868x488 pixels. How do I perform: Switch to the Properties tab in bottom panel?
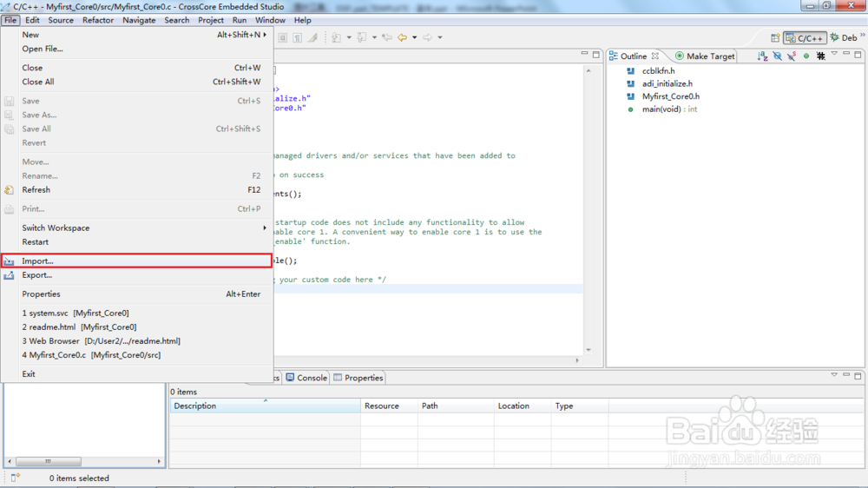(358, 378)
